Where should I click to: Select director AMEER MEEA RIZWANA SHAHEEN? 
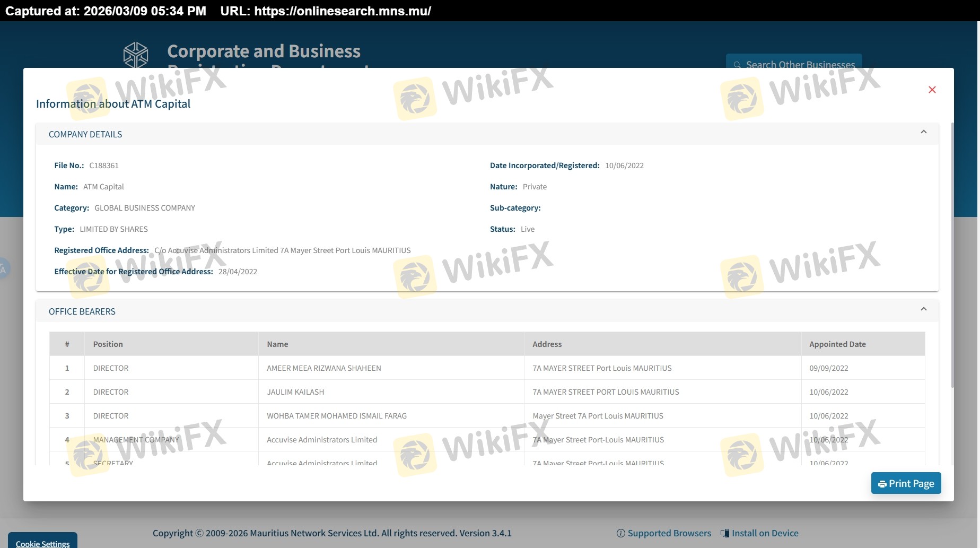click(x=324, y=368)
